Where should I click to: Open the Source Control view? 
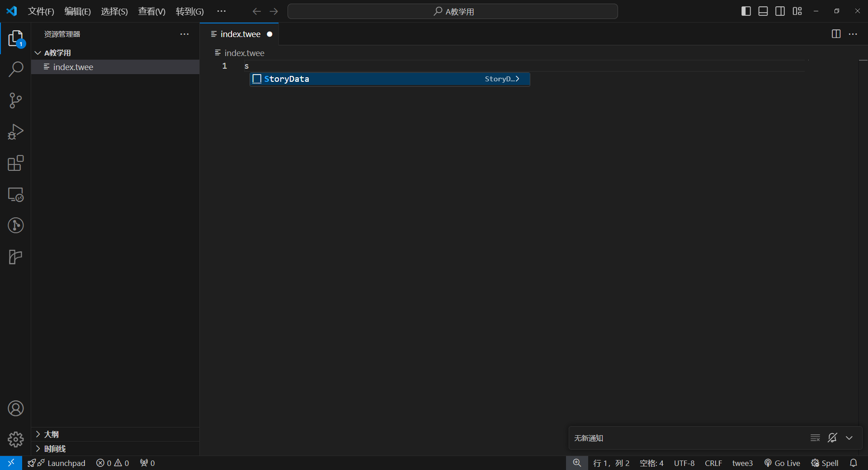(15, 100)
